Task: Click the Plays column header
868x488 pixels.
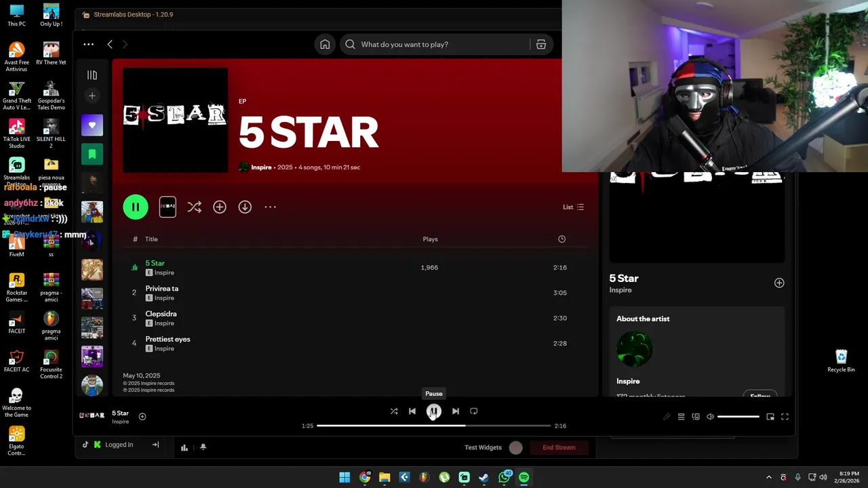Action: tap(430, 239)
